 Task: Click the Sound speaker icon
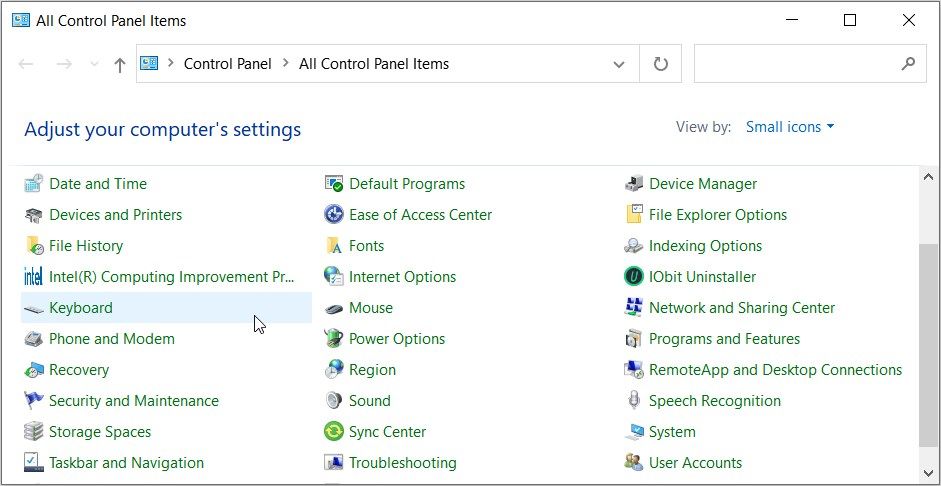click(x=334, y=401)
